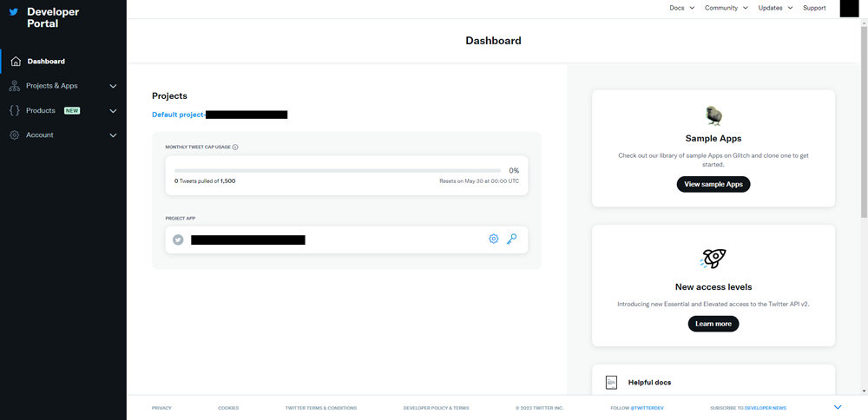Click the rocket icon in New access levels

pyautogui.click(x=713, y=259)
